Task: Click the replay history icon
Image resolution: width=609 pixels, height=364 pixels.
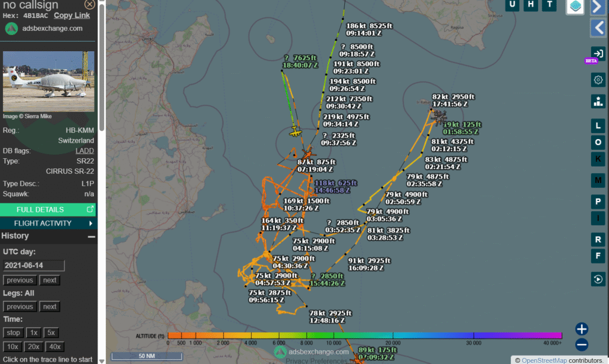Action: tap(598, 279)
